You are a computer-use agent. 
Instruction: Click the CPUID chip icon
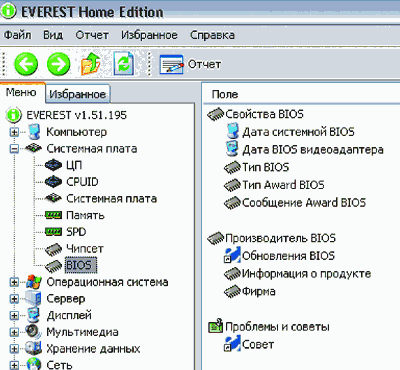click(x=53, y=181)
